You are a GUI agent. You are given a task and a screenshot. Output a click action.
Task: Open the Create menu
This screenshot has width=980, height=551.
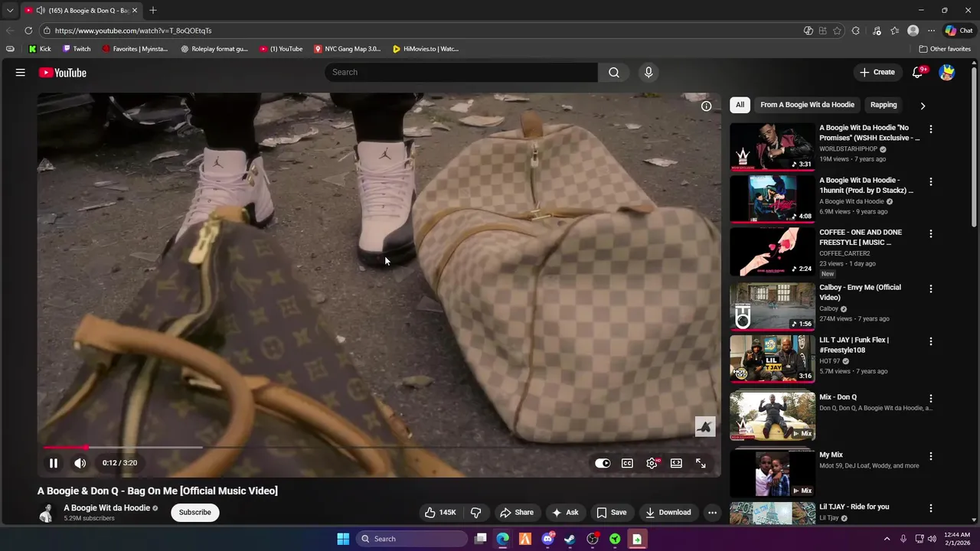tap(877, 72)
